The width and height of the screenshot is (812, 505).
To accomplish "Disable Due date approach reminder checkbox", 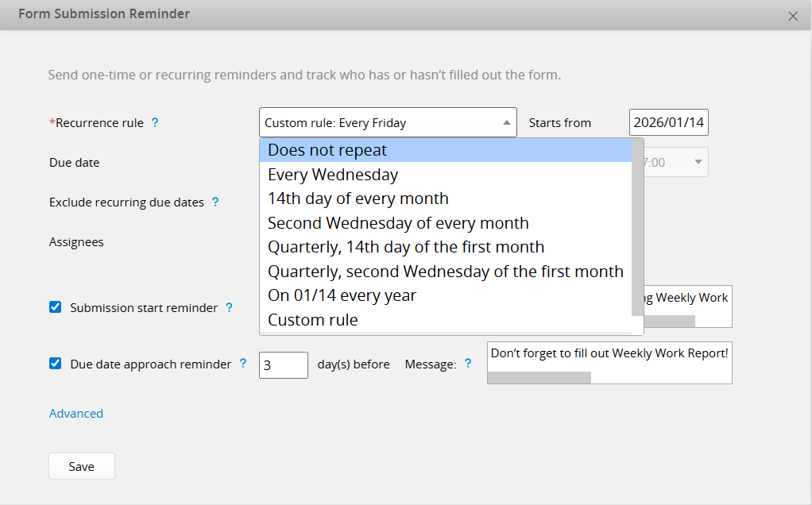I will (x=56, y=364).
